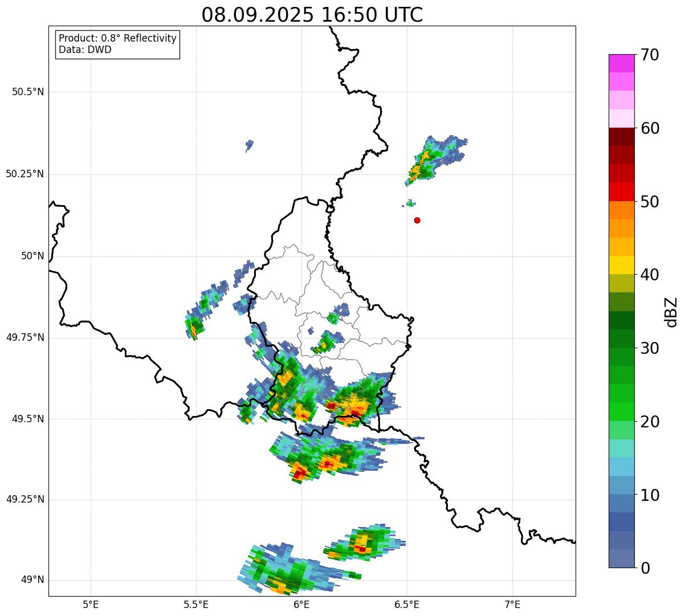This screenshot has width=685, height=616.
Task: Click the 50.25°N latitude label
Action: pyautogui.click(x=25, y=174)
